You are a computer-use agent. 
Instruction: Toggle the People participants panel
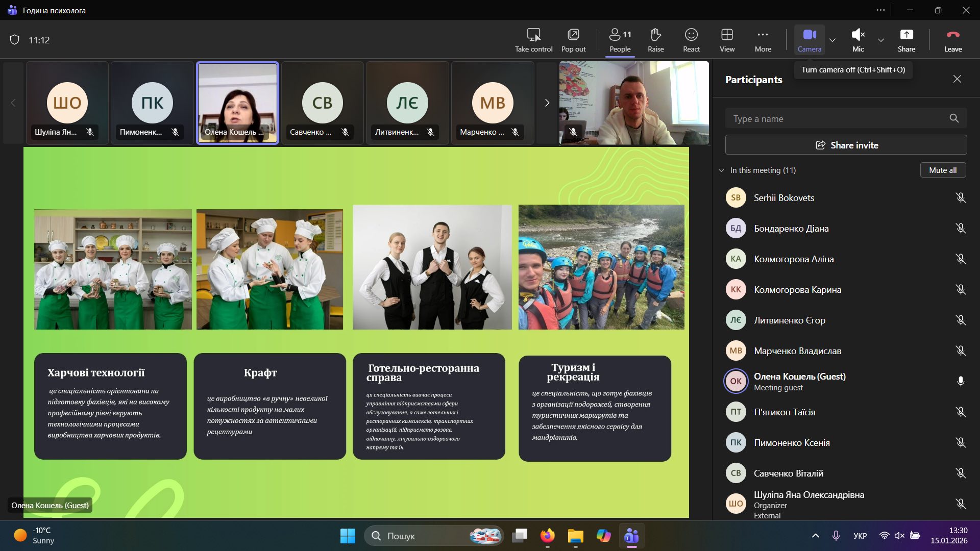[620, 40]
